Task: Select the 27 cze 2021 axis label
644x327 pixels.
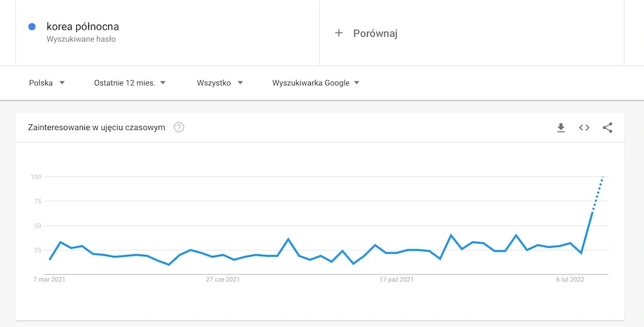Action: (223, 279)
